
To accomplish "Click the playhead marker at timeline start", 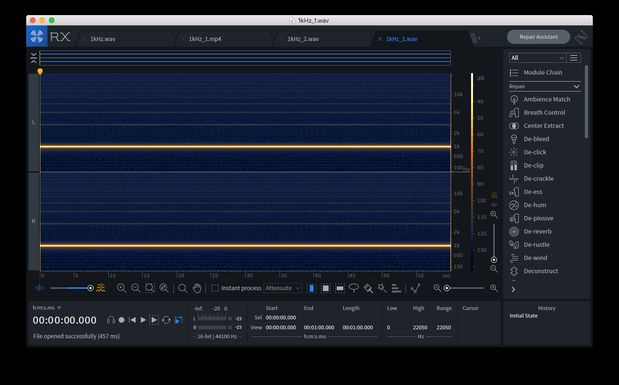I will pos(40,71).
